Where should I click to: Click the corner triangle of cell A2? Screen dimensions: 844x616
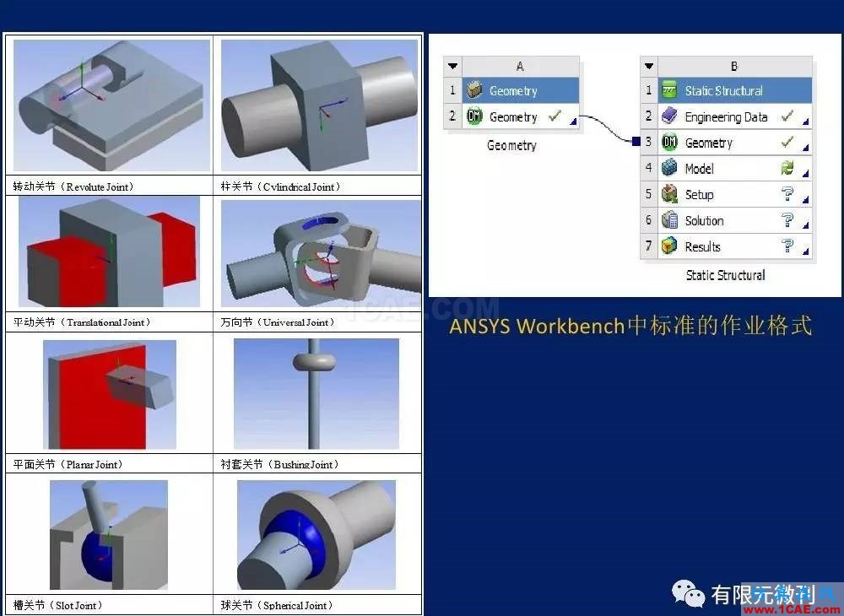click(x=573, y=122)
